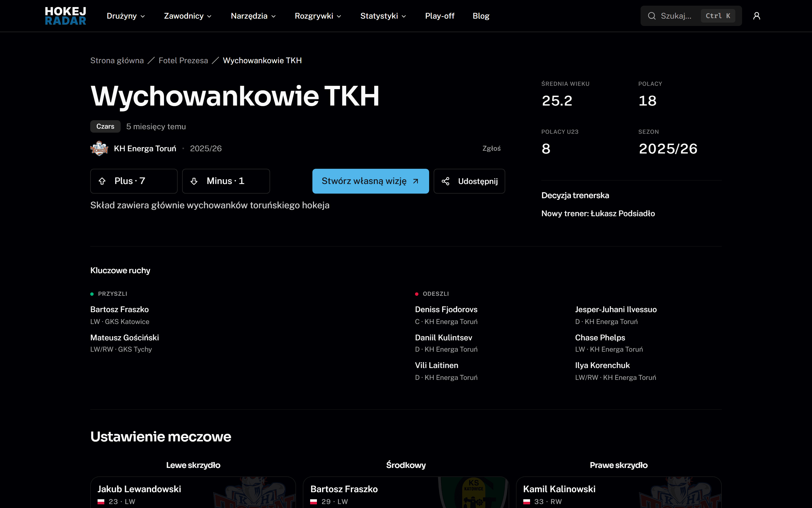Open the Rozgrywki dropdown menu
The image size is (812, 508).
pos(318,16)
